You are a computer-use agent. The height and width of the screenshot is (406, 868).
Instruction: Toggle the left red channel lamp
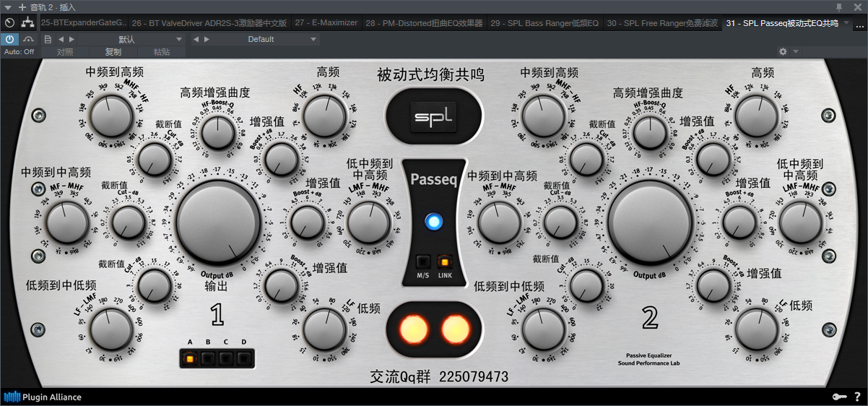412,329
